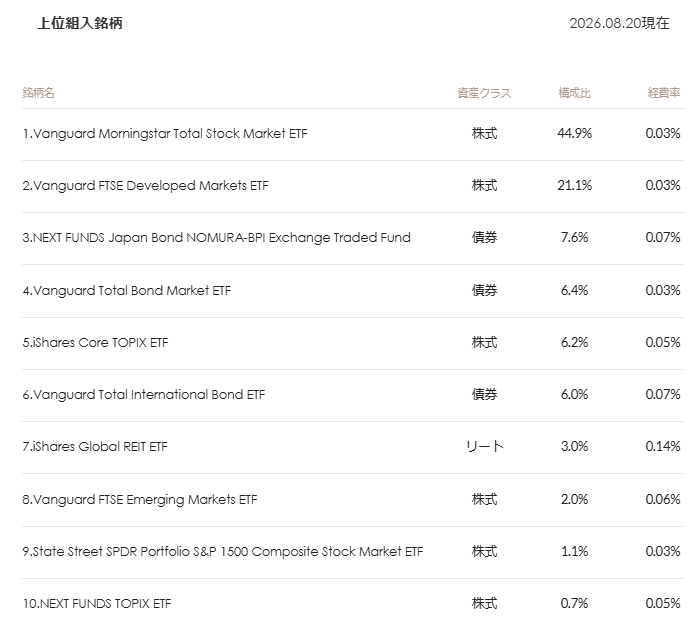Select Vanguard FTSE Emerging Markets ETF

(140, 500)
